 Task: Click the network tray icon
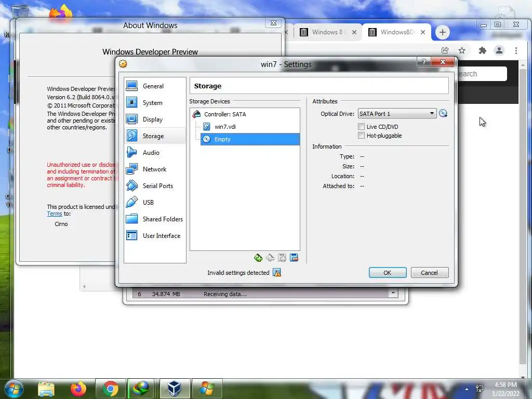(480, 389)
